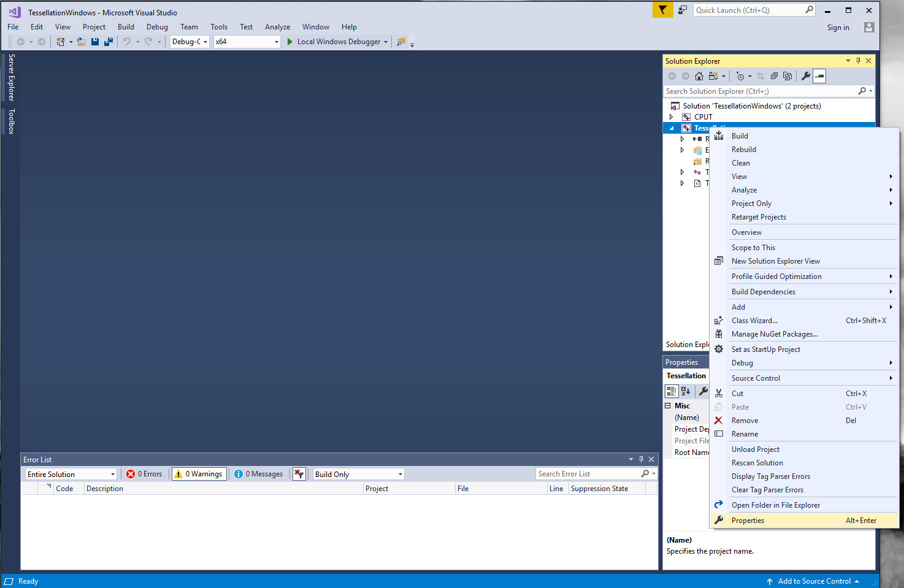Open the Analyze menu in the menu bar
Image resolution: width=904 pixels, height=588 pixels.
(x=277, y=27)
